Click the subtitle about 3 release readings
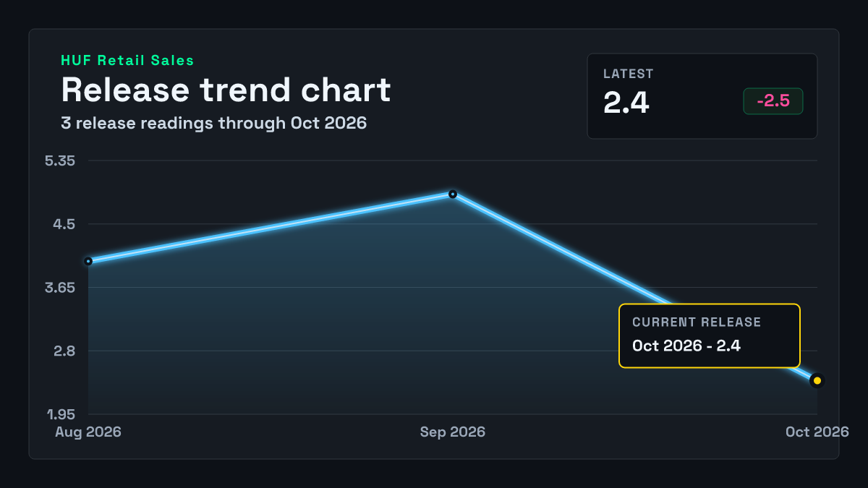The image size is (868, 488). [x=213, y=123]
